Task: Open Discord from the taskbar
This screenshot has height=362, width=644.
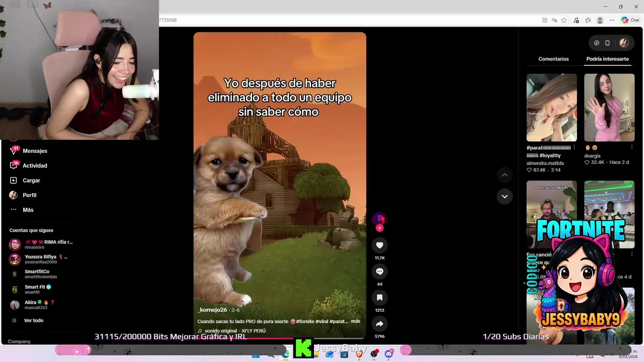Action: click(x=389, y=354)
